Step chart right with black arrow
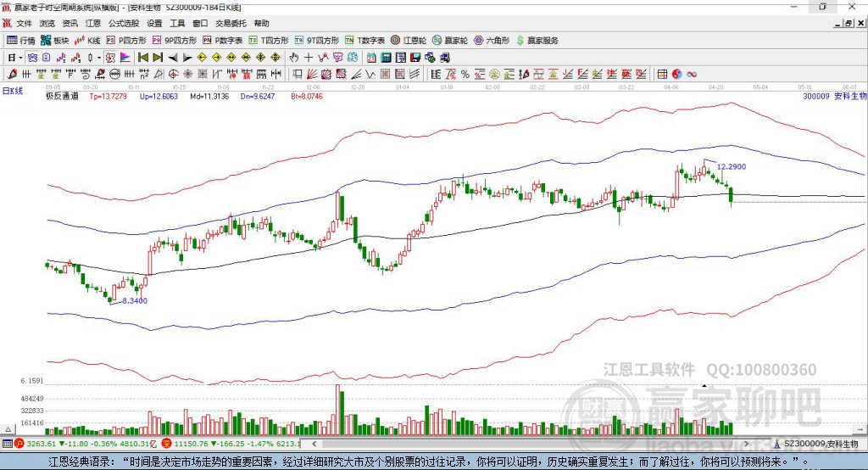 [x=187, y=57]
